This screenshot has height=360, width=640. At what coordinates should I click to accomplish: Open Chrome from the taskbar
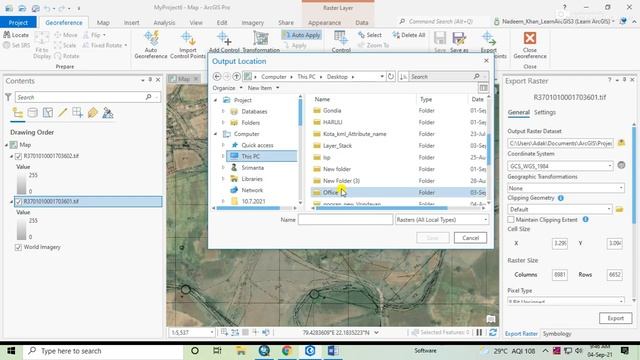click(287, 351)
